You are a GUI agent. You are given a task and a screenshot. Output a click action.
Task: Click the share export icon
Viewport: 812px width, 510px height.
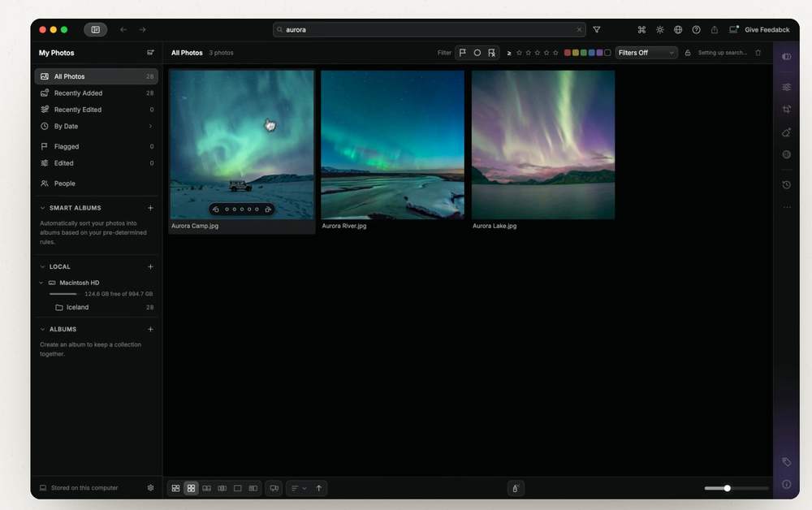point(714,30)
